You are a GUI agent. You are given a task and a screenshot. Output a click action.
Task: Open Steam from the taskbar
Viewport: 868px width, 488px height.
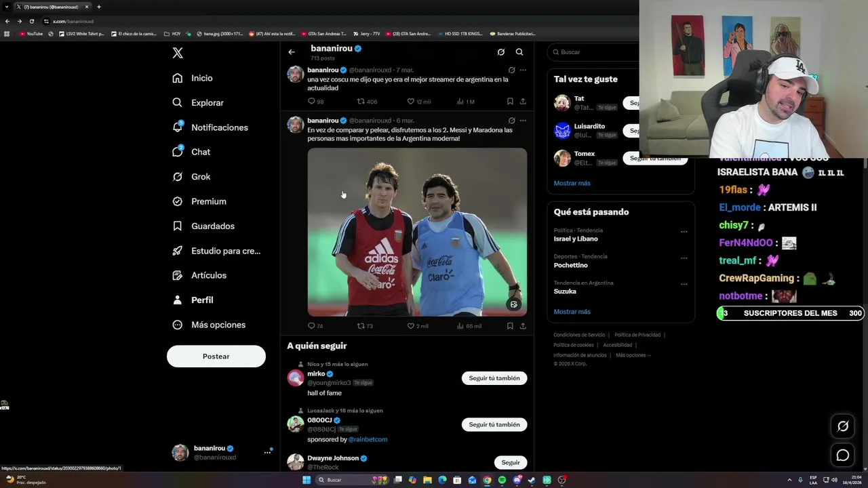[532, 480]
